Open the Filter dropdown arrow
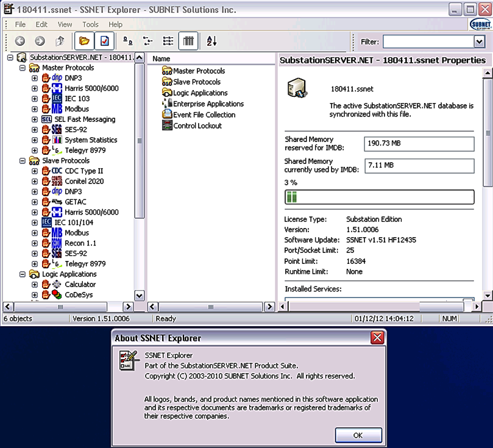Viewport: 493px width, 448px height. click(479, 41)
